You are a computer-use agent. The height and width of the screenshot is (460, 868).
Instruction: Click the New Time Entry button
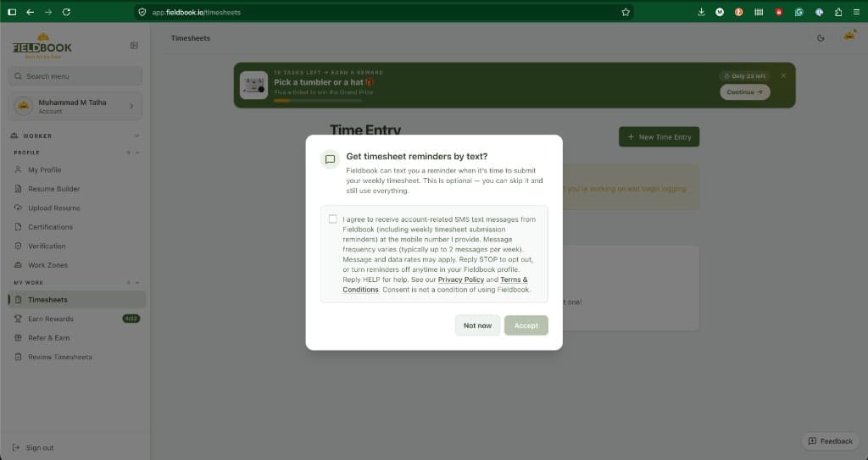click(659, 136)
